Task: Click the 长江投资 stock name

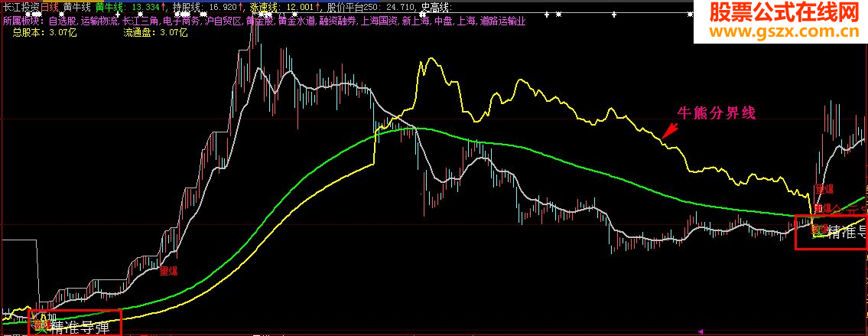Action: [21, 8]
